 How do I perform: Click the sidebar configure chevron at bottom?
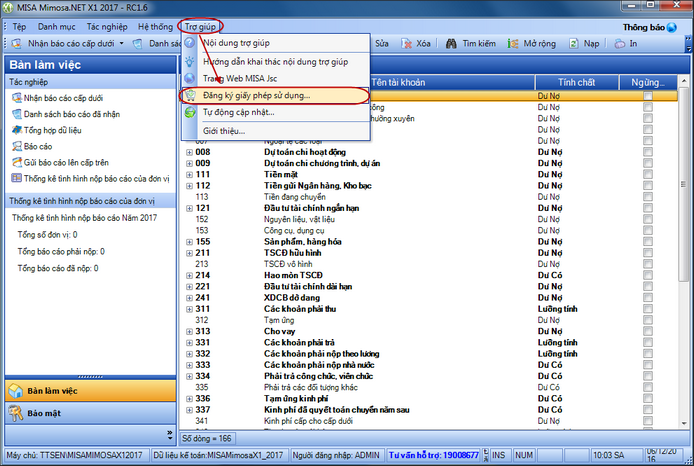(x=170, y=435)
